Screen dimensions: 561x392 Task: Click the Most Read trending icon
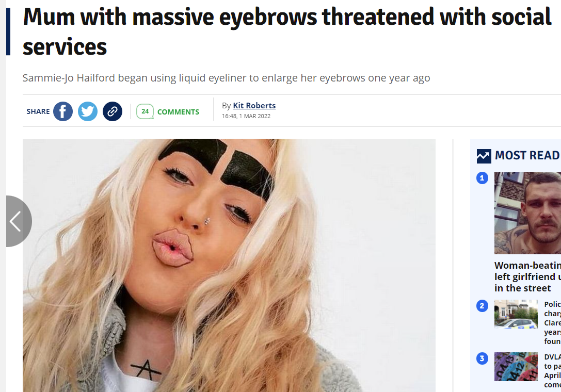click(484, 156)
